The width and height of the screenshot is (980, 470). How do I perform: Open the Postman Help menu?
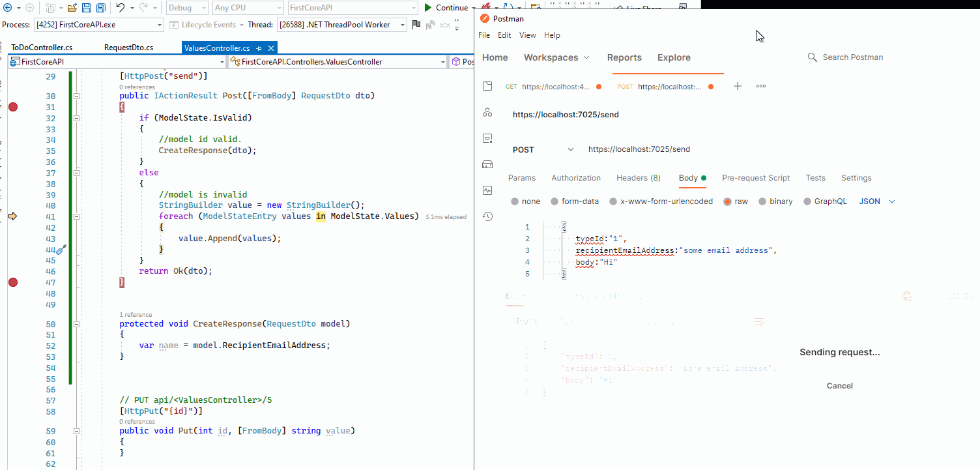[552, 35]
